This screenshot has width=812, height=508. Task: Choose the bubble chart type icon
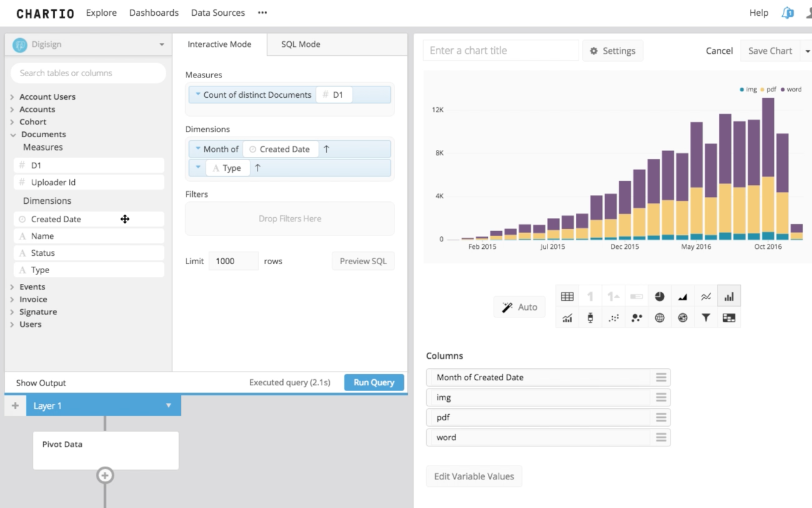(636, 318)
